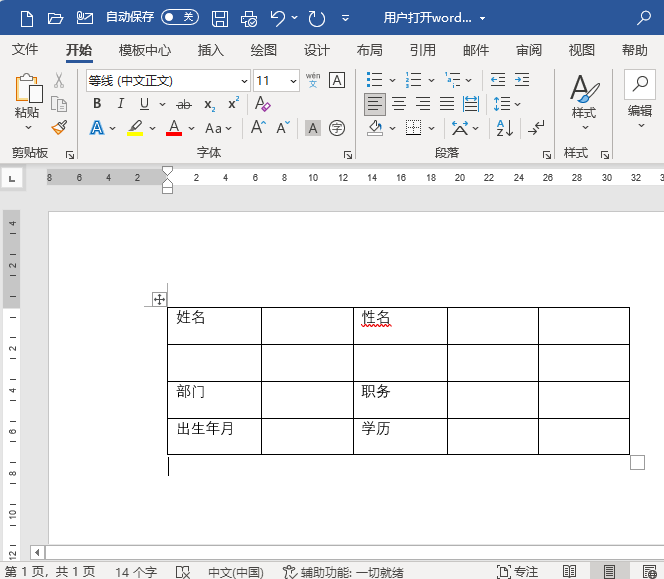This screenshot has width=664, height=579.
Task: Click the Save disk icon
Action: point(220,19)
